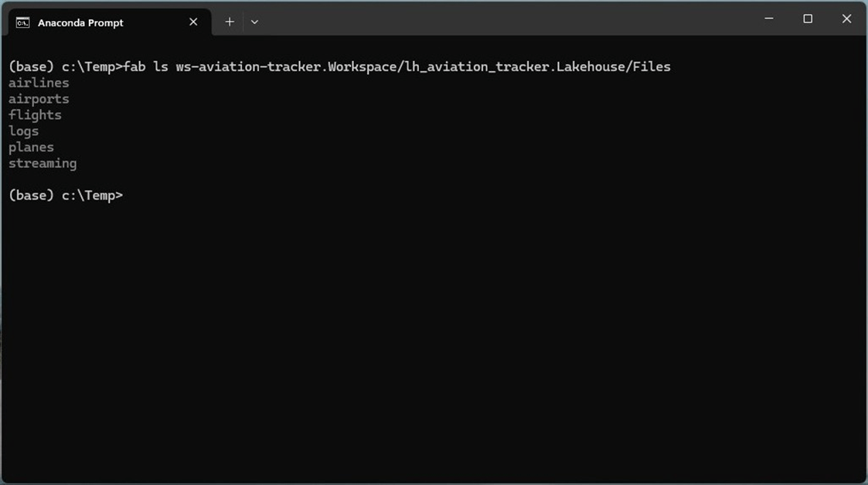Select the Anaconda Prompt tab title
This screenshot has width=868, height=485.
(x=80, y=22)
